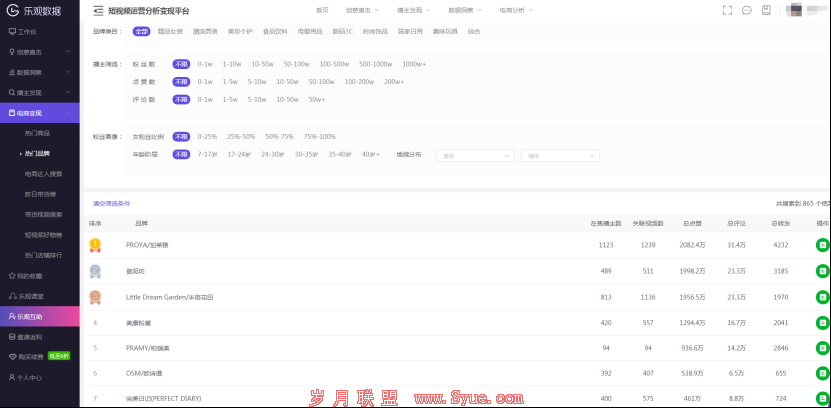This screenshot has width=831, height=408.
Task: Open the 城市 city dropdown
Action: pyautogui.click(x=561, y=156)
